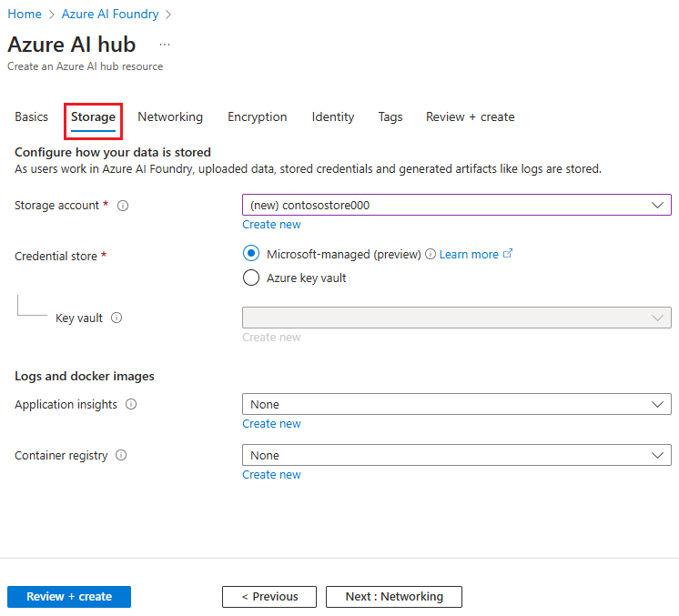Select the Microsoft-managed (preview) credential store
This screenshot has width=679, height=616.
pyautogui.click(x=251, y=255)
